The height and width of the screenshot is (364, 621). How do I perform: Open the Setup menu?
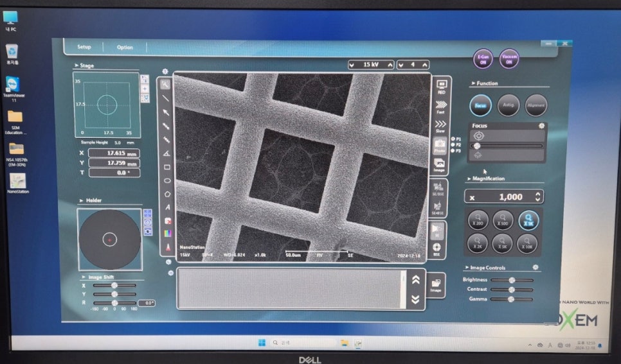coord(84,47)
